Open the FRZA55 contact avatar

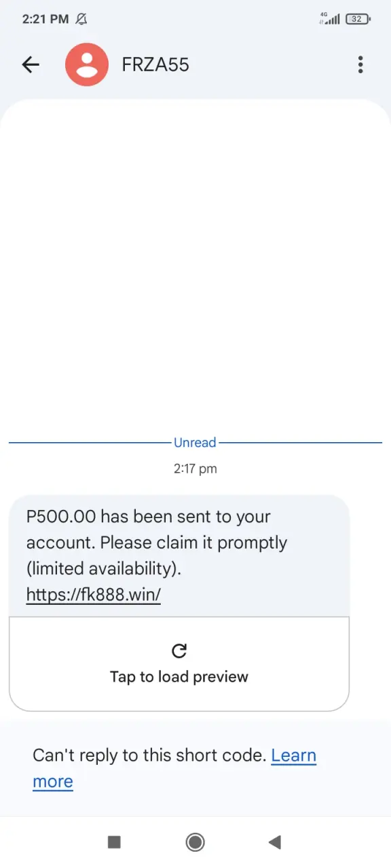tap(87, 65)
